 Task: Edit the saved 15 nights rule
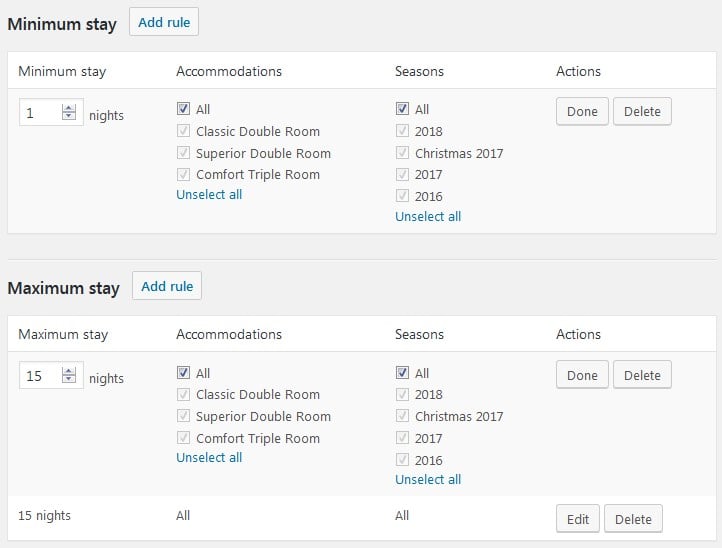tap(578, 519)
